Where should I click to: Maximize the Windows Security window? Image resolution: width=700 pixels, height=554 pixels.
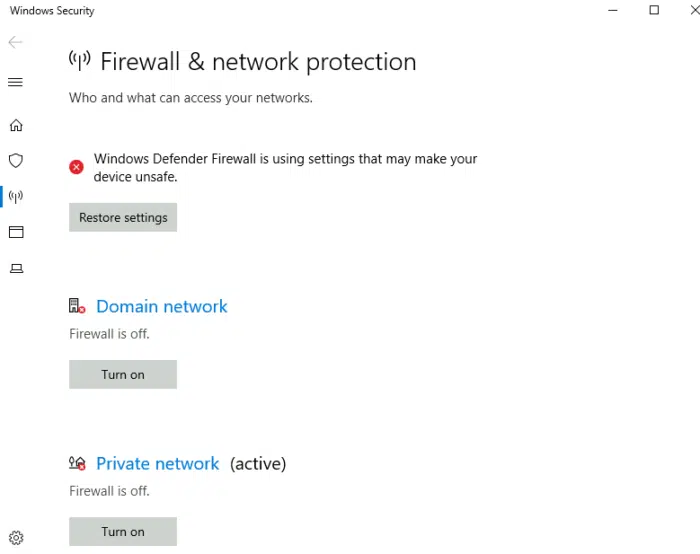pyautogui.click(x=654, y=10)
